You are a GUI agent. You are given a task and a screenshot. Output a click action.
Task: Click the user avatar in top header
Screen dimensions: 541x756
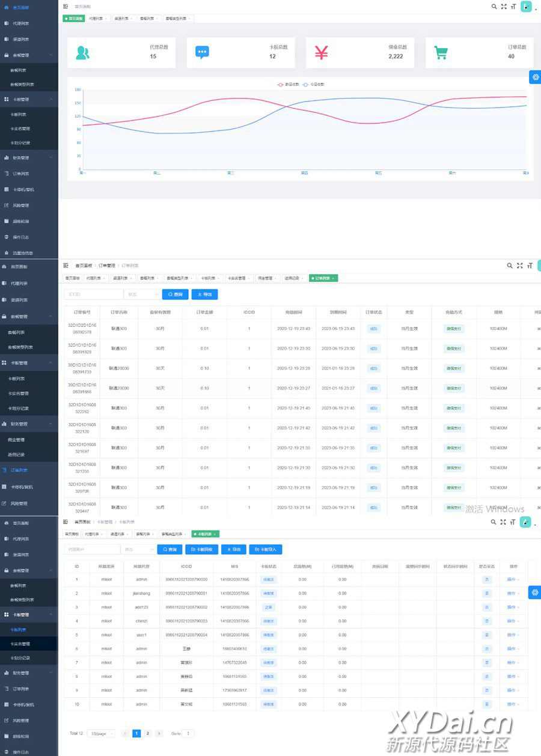pos(526,7)
